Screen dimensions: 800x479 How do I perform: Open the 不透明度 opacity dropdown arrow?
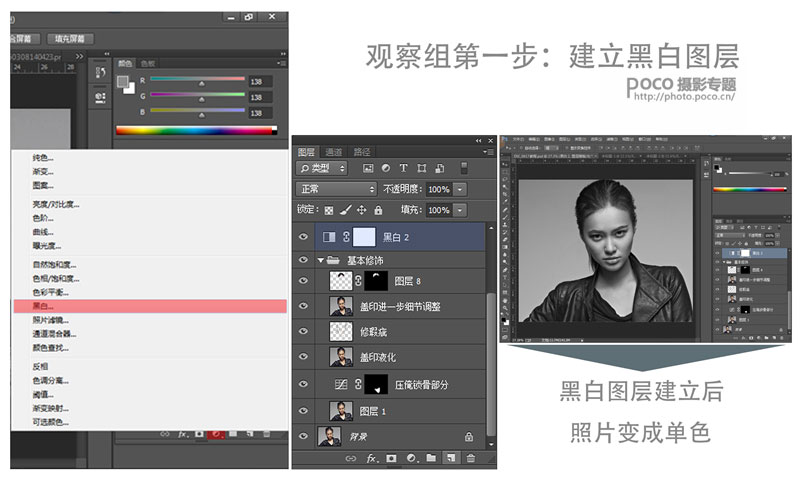click(460, 189)
